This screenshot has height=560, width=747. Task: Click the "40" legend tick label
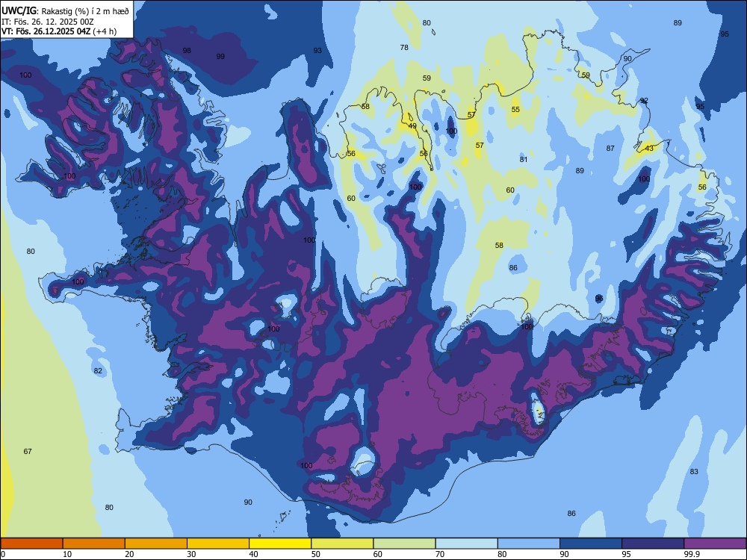(x=253, y=554)
